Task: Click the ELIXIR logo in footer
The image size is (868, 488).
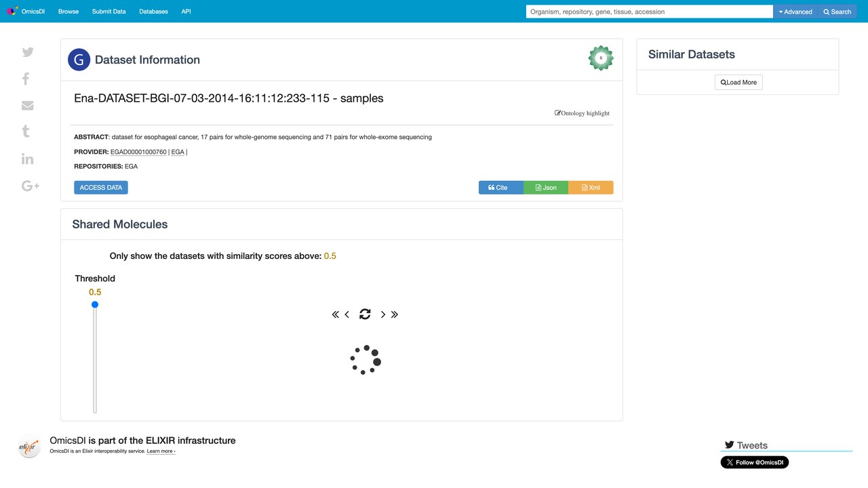Action: [x=29, y=447]
